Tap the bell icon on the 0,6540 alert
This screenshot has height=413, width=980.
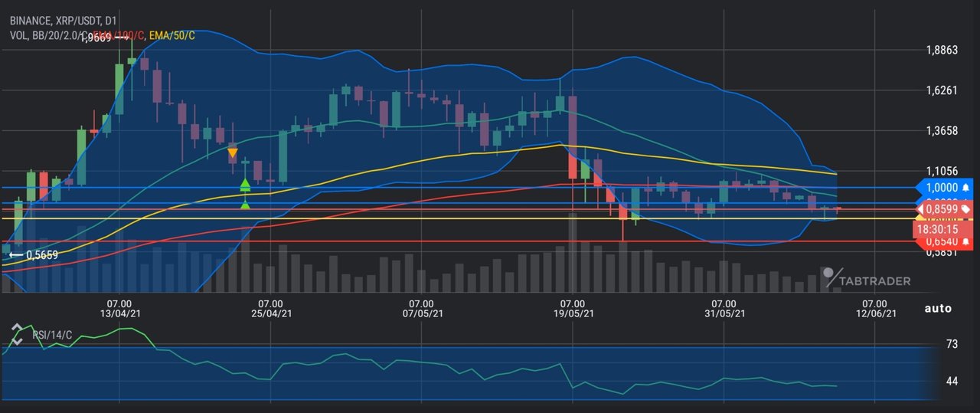pyautogui.click(x=965, y=242)
